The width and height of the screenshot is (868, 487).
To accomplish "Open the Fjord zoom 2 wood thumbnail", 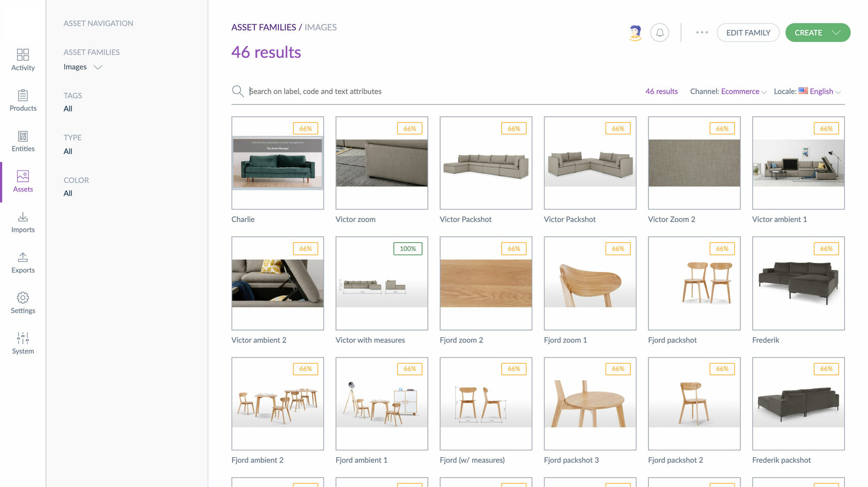I will tap(486, 284).
